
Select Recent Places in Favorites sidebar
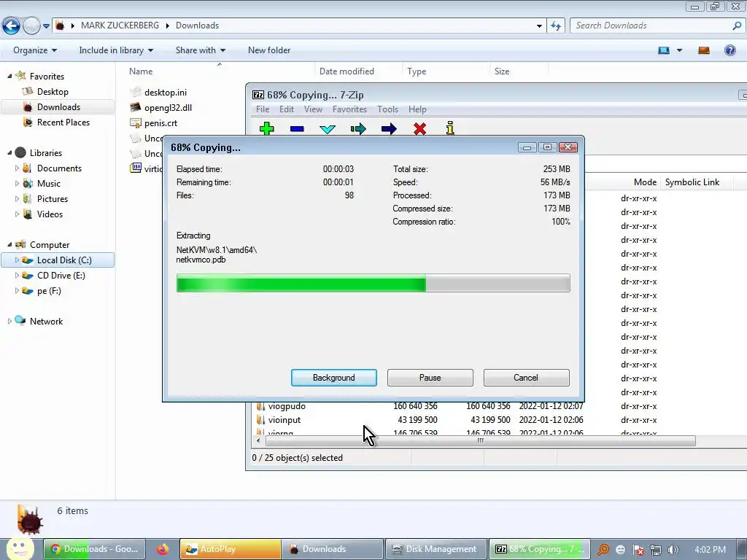pos(63,122)
